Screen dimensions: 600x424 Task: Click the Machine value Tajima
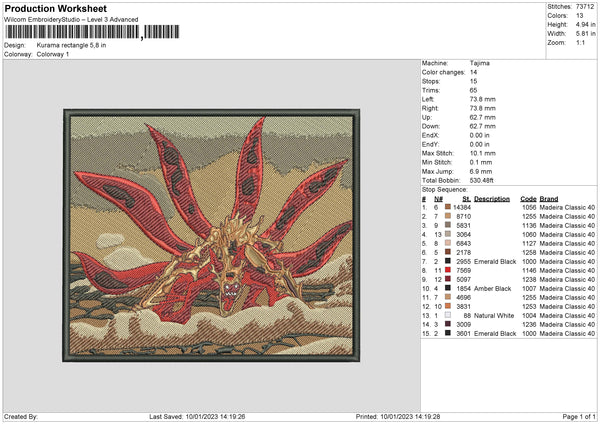479,63
